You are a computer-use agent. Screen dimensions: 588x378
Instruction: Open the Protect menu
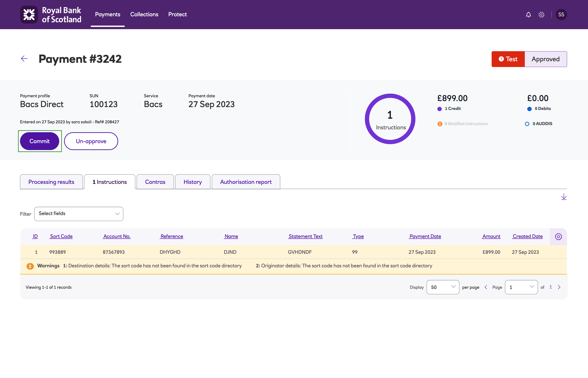(177, 14)
